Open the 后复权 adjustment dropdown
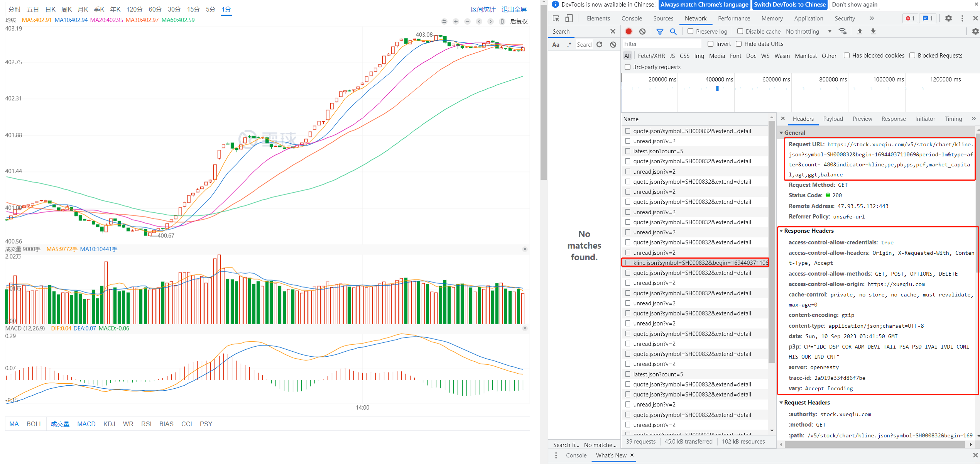This screenshot has height=464, width=980. 519,22
